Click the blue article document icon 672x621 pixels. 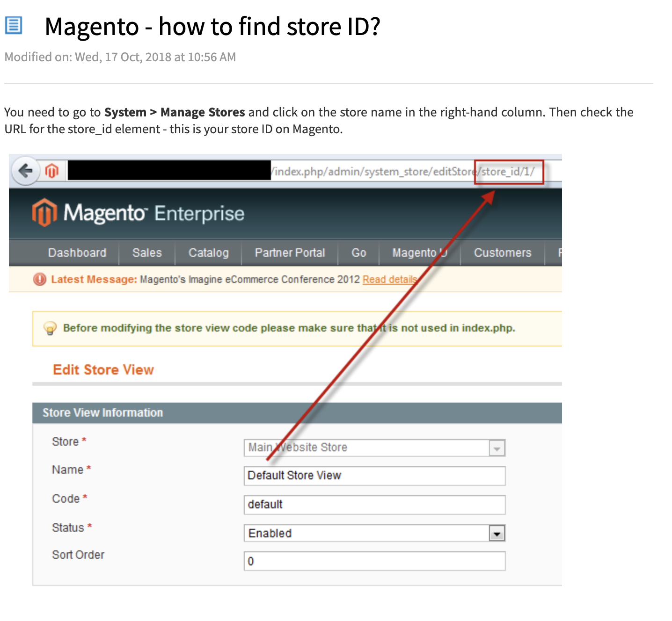click(14, 25)
